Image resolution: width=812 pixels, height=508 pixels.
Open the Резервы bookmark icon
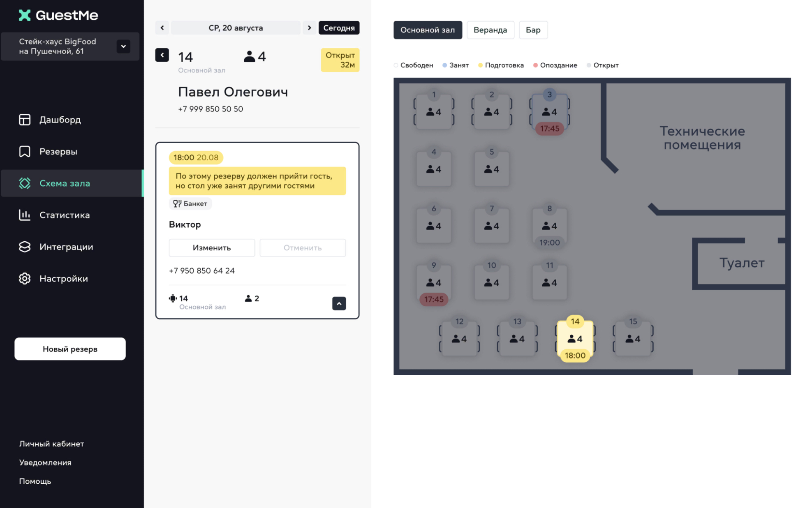[x=25, y=151]
